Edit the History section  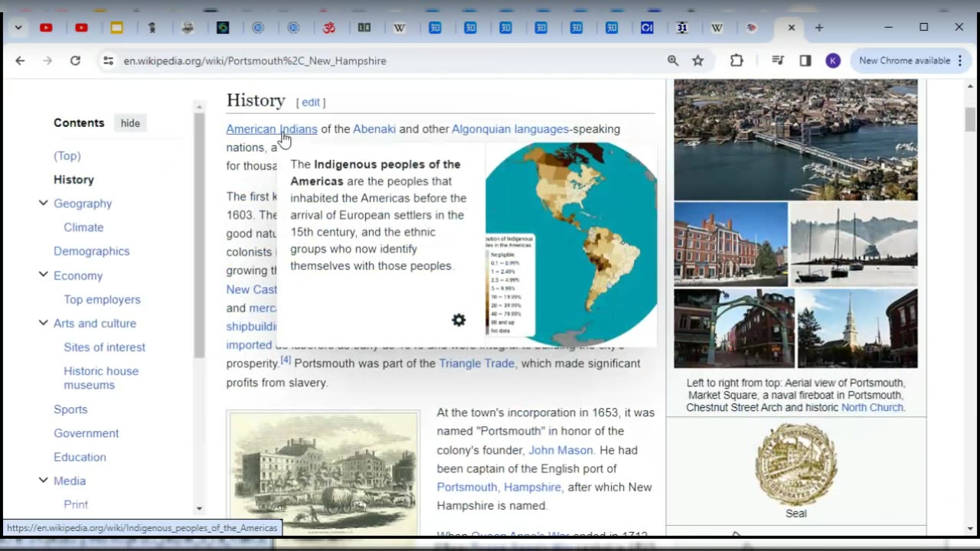[311, 103]
